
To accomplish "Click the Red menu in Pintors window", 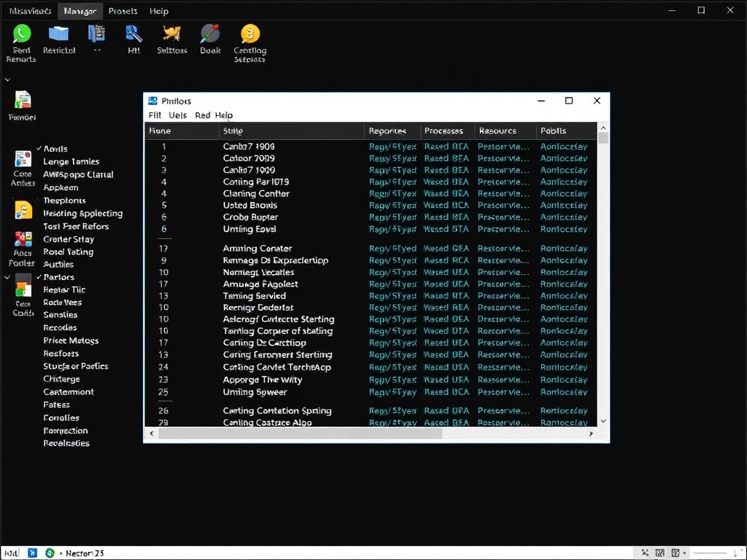I will [202, 115].
